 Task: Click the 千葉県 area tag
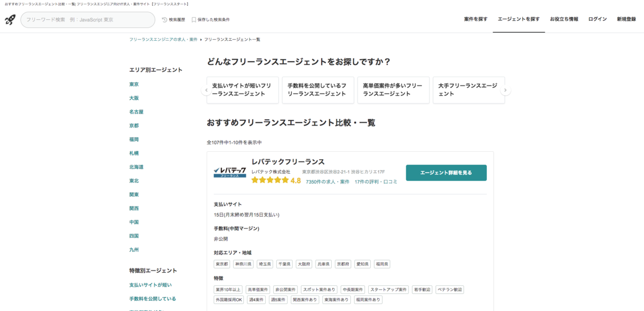pyautogui.click(x=284, y=264)
